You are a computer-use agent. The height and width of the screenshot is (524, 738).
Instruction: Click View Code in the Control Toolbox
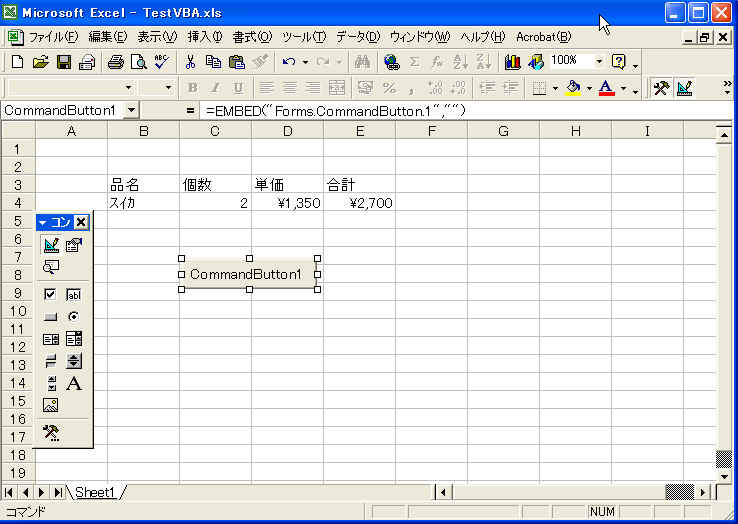click(x=51, y=267)
